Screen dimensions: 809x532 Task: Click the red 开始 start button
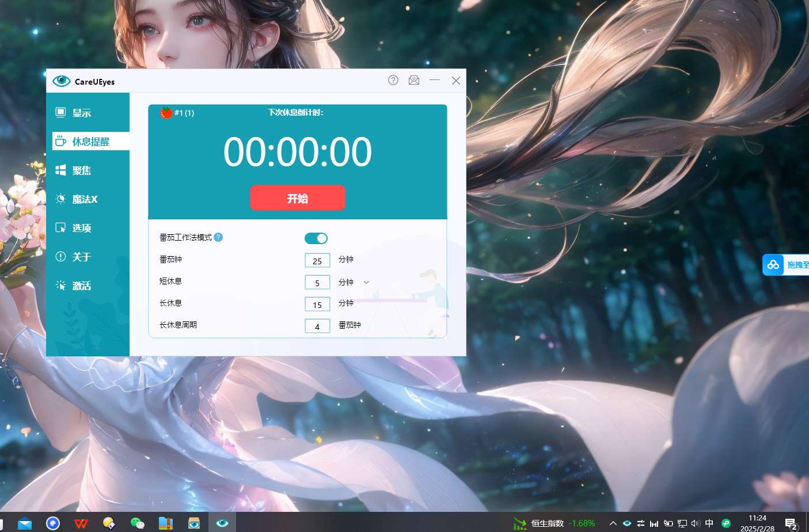point(298,198)
